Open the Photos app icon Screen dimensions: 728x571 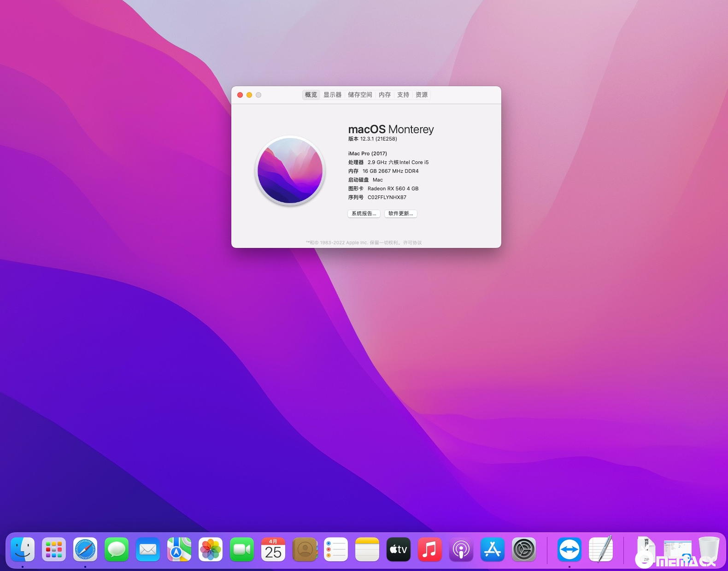[x=211, y=549]
